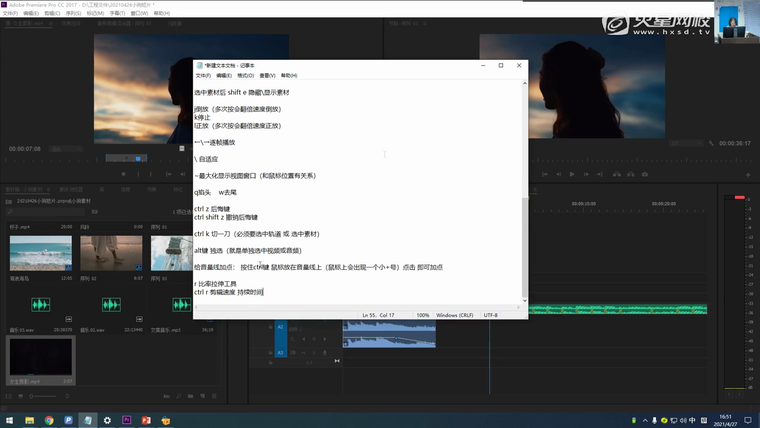Open the Settings gear taskbar icon
The height and width of the screenshot is (428, 760).
pyautogui.click(x=107, y=421)
